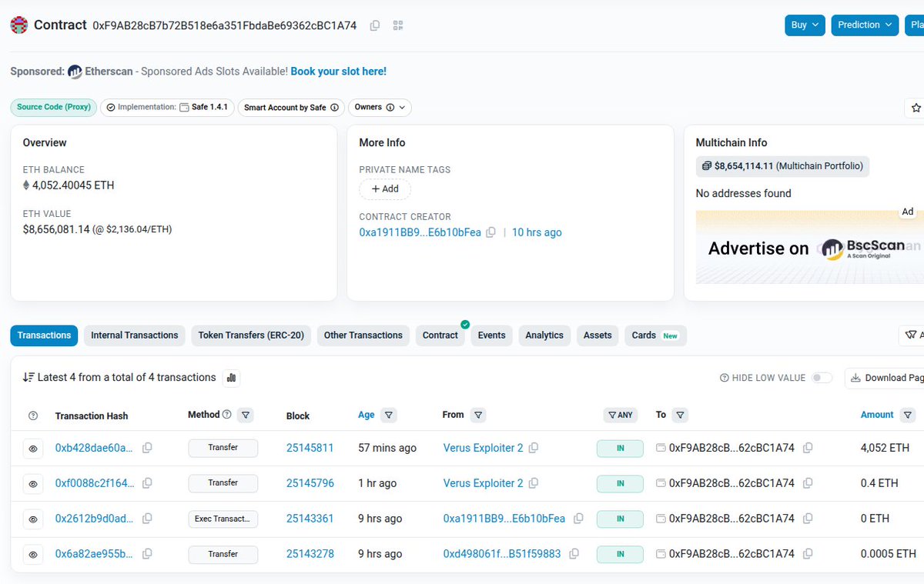Switch to the Events tab
The image size is (924, 584).
pyautogui.click(x=491, y=335)
